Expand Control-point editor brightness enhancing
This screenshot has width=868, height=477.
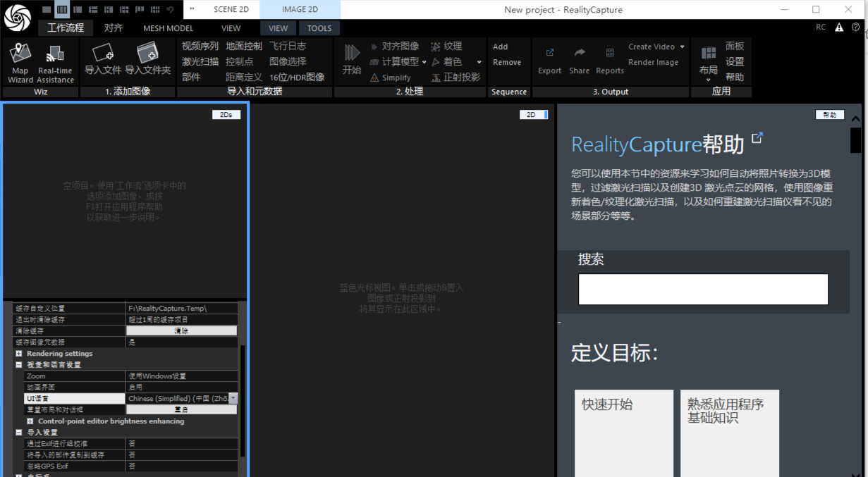point(30,421)
